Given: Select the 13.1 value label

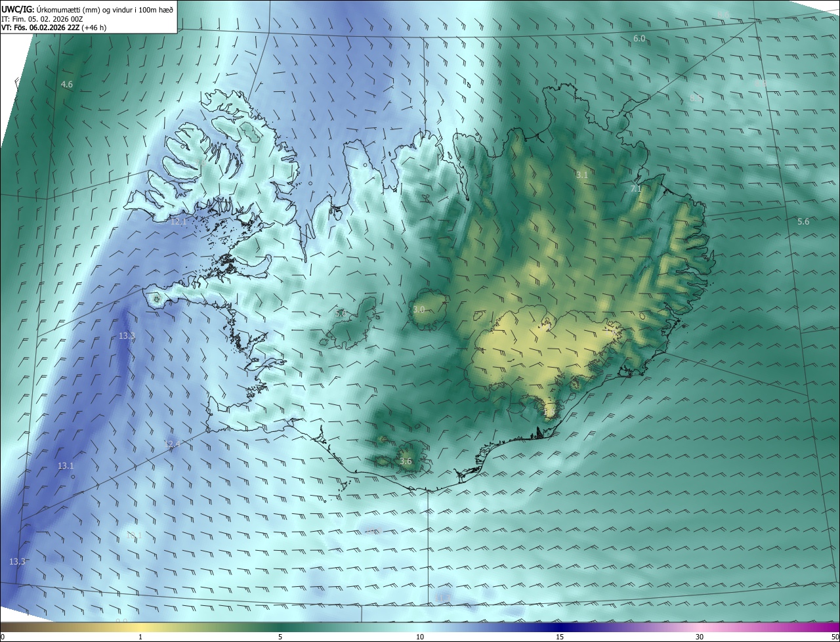Looking at the screenshot, I should (66, 466).
